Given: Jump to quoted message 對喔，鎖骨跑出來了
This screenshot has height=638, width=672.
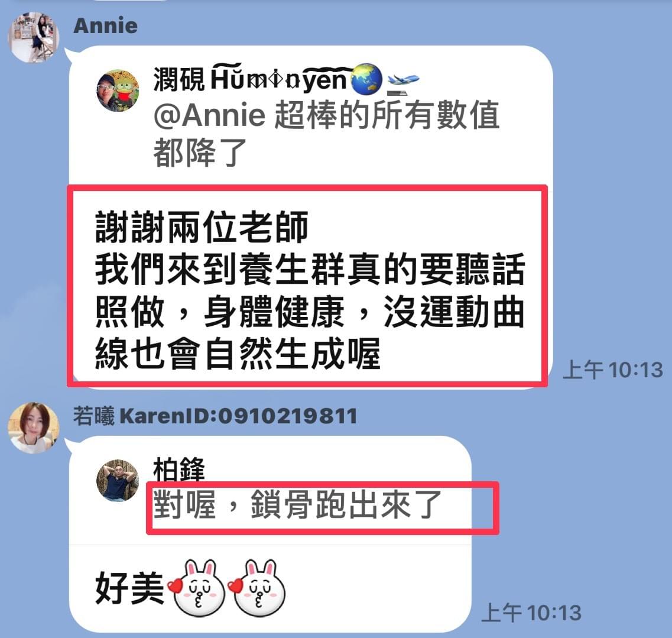Looking at the screenshot, I should click(297, 504).
